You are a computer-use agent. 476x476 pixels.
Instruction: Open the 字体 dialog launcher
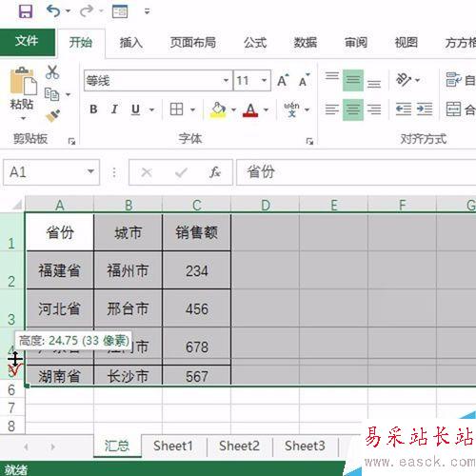click(309, 141)
